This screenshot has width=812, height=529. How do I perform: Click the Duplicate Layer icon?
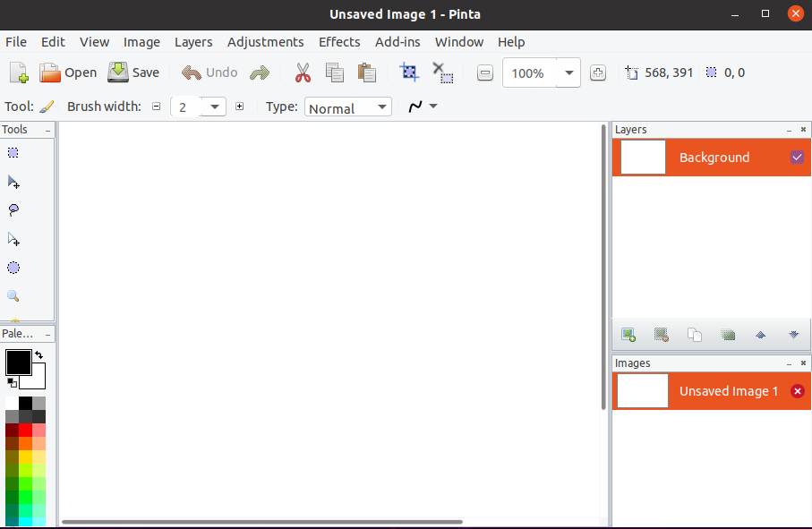[x=695, y=335]
